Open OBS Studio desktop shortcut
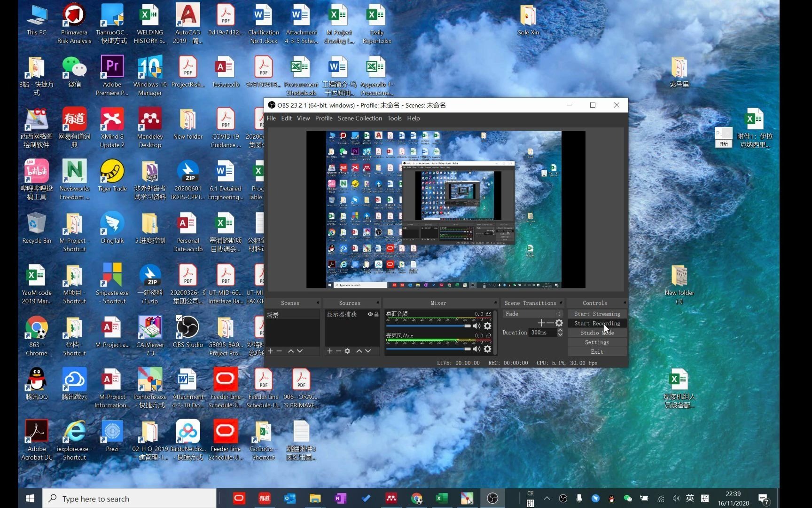This screenshot has height=508, width=812. [187, 332]
